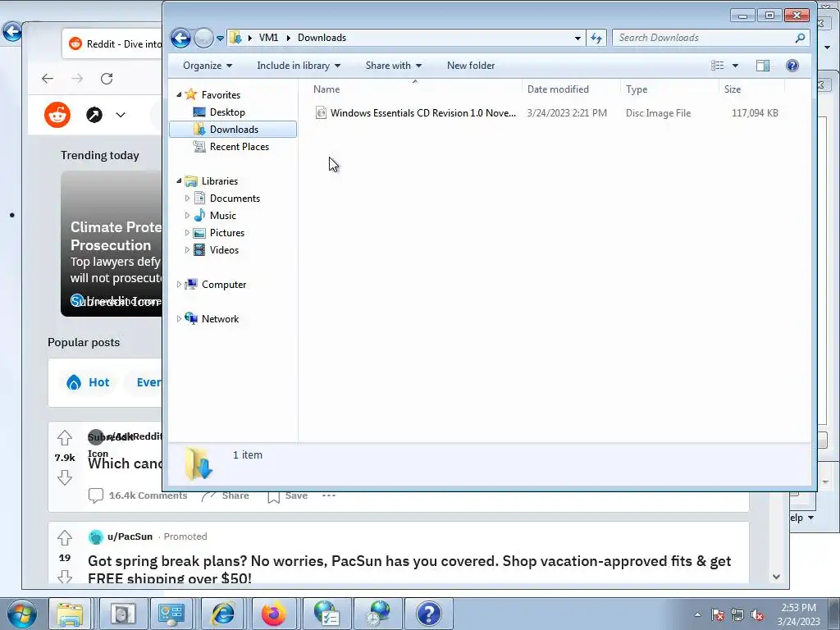Select Network in navigation pane
840x630 pixels.
(x=220, y=319)
